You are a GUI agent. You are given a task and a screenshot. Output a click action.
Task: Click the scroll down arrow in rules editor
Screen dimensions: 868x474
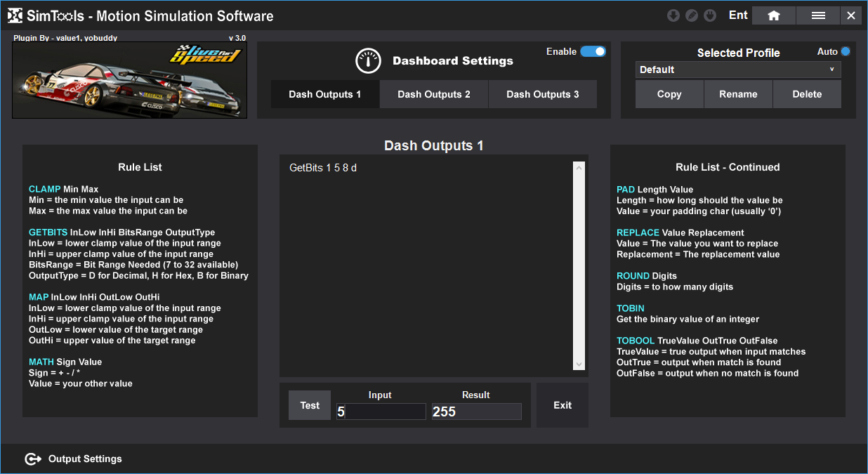click(579, 364)
